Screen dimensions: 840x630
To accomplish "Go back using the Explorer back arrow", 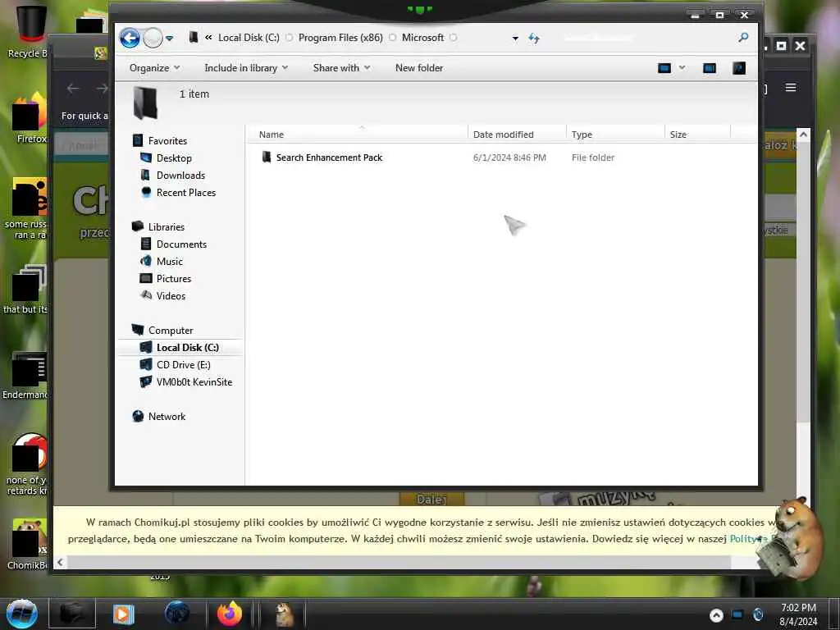I will click(x=130, y=38).
